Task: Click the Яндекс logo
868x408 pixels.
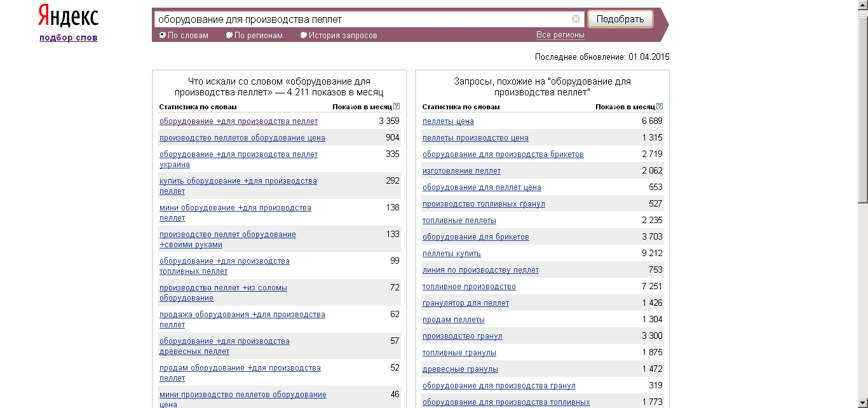Action: pyautogui.click(x=68, y=17)
